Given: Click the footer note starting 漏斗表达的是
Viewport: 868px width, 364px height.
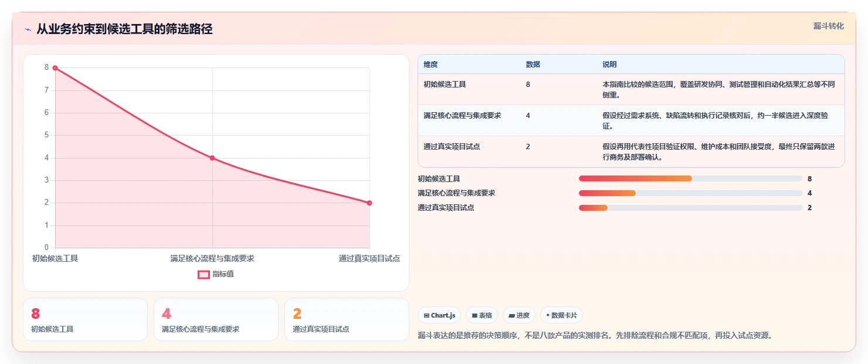Looking at the screenshot, I should click(595, 336).
